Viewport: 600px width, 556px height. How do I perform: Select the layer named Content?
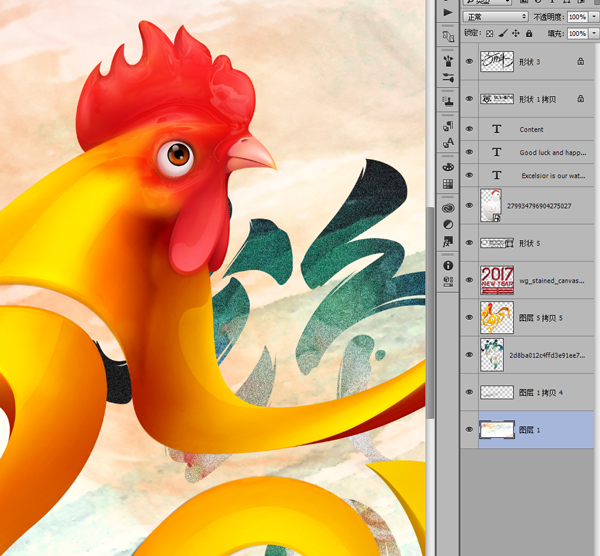531,129
